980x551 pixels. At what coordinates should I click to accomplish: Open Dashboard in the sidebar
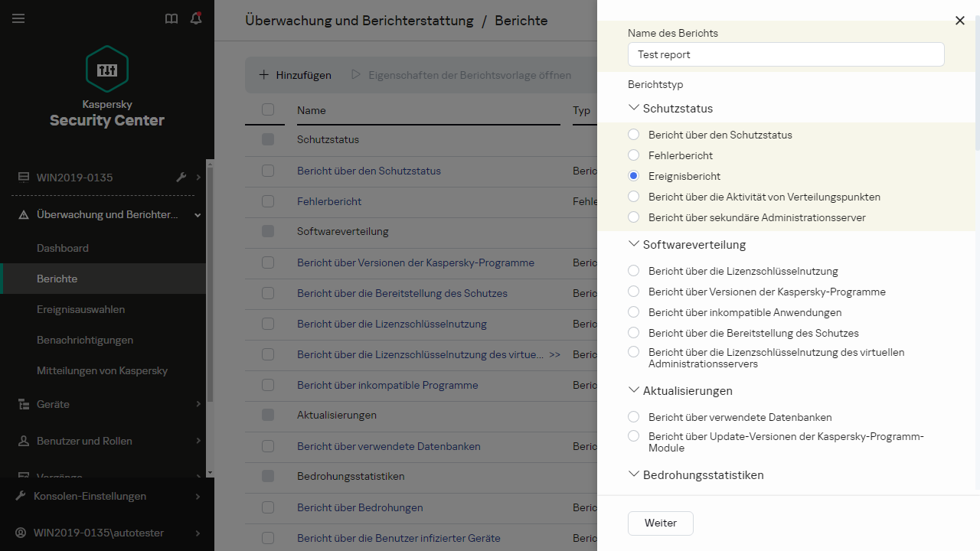tap(63, 248)
